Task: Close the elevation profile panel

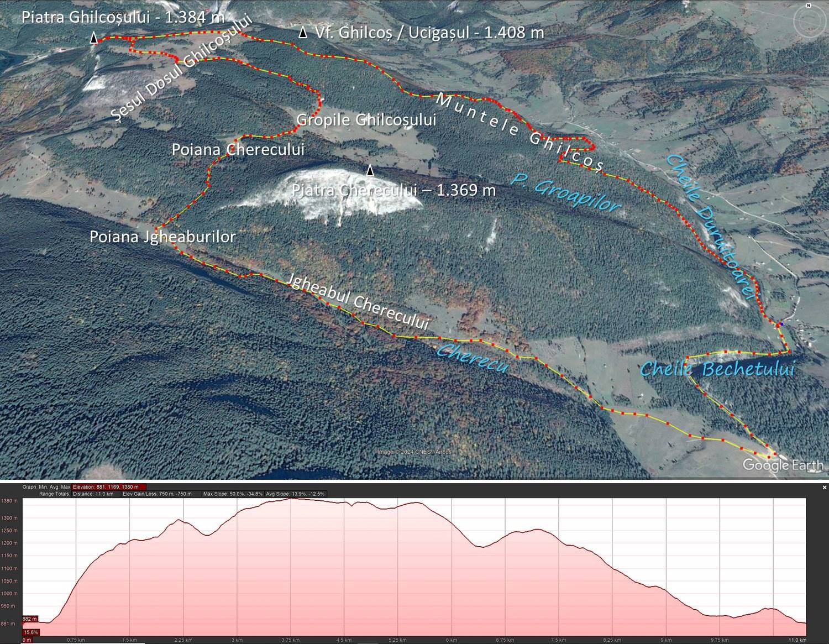Action: [825, 487]
